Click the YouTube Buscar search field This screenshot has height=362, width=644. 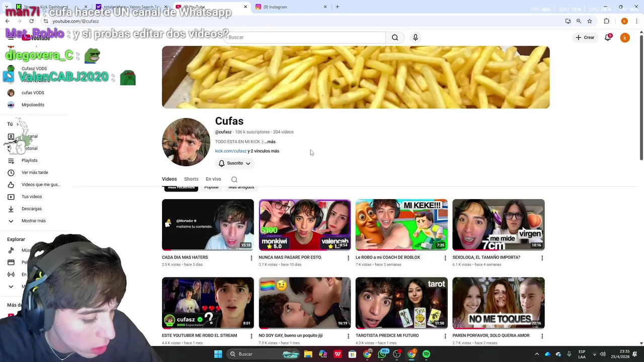(x=305, y=37)
